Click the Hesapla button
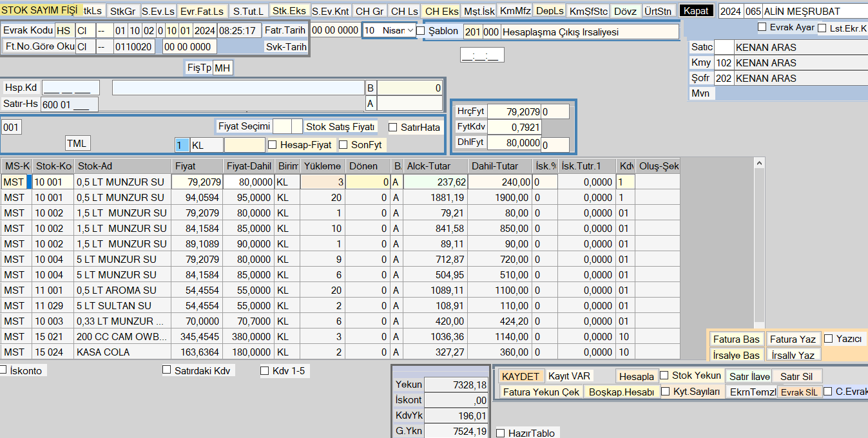Screen dimensions: 868x438 (637, 376)
